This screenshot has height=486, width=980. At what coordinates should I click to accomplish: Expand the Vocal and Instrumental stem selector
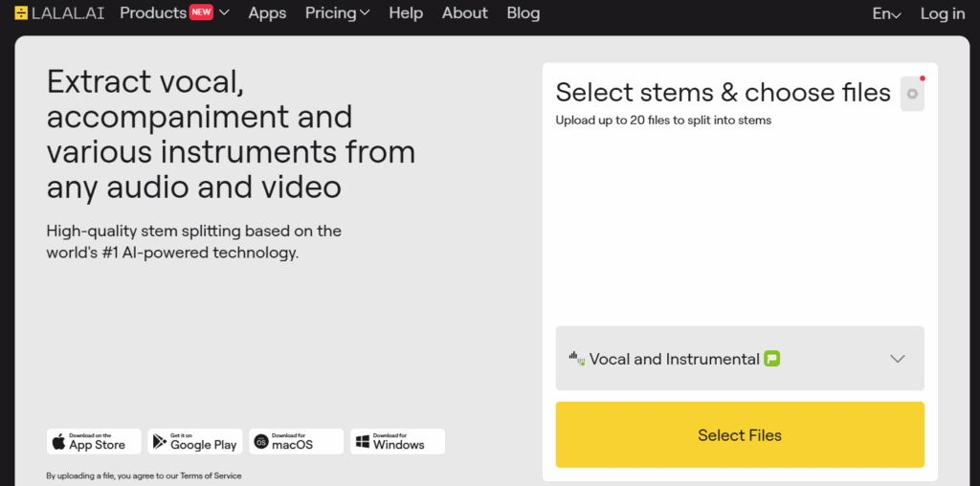[897, 359]
